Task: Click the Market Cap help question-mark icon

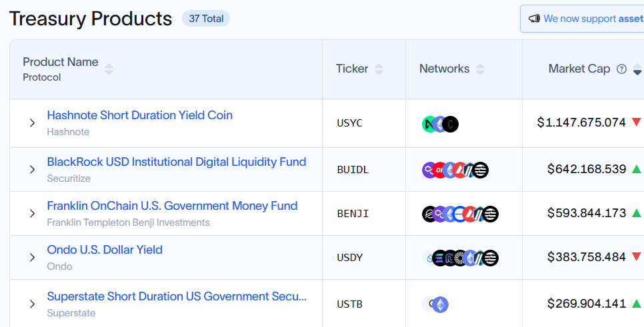Action: pos(622,69)
